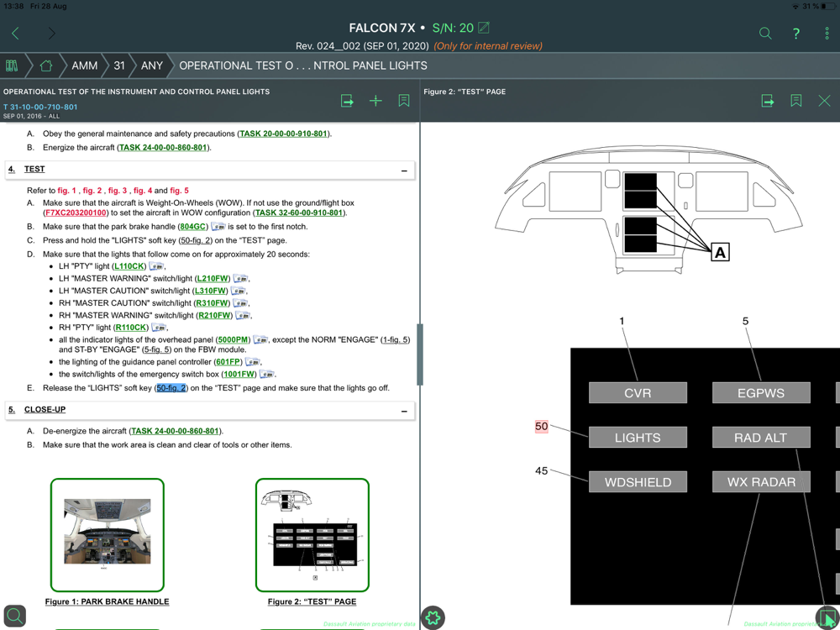Screen dimensions: 840x630
Task: Close the Figure 2 pane
Action: [x=825, y=101]
